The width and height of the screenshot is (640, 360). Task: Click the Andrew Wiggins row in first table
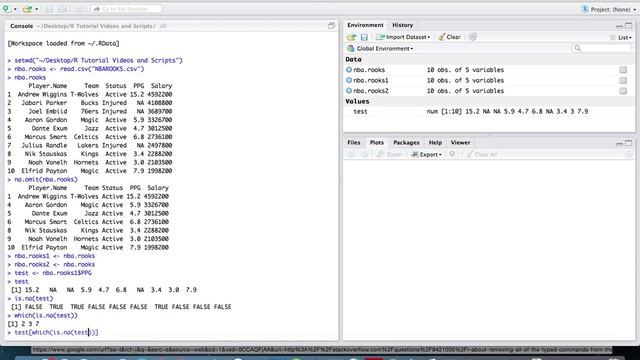click(90, 94)
